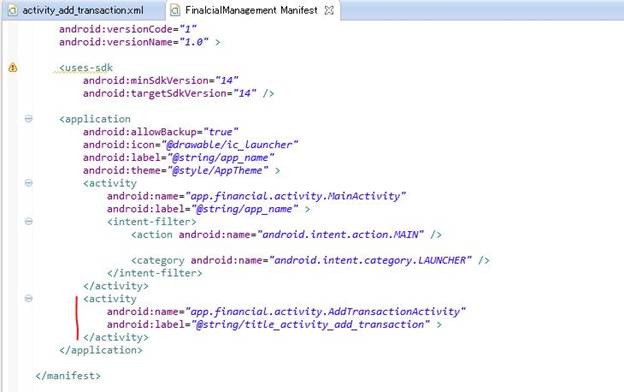
Task: Click the warning marker beside uses-sdk
Action: [13, 67]
